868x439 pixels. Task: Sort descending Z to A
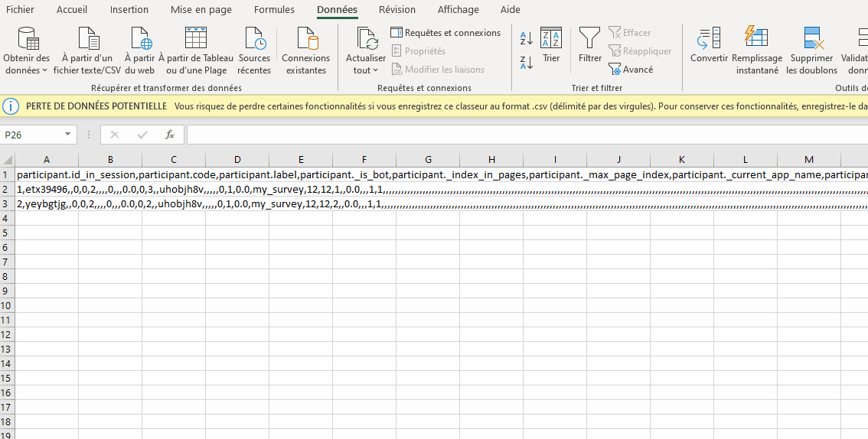(x=527, y=63)
